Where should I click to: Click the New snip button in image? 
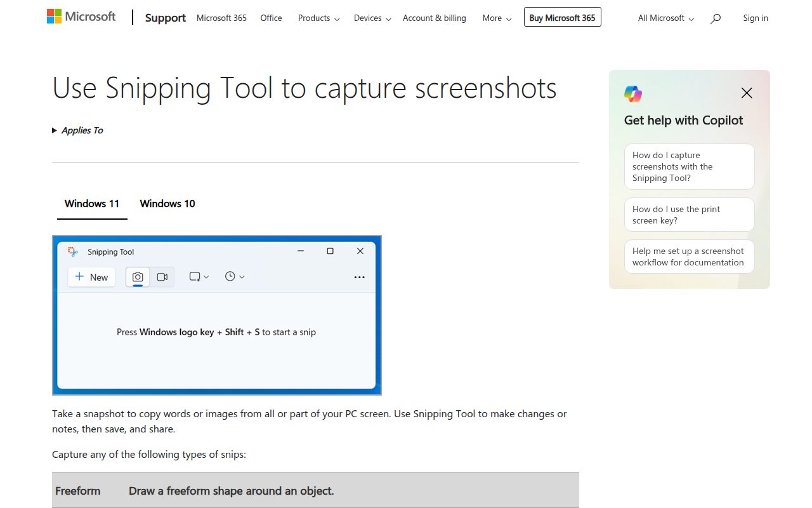[x=91, y=277]
